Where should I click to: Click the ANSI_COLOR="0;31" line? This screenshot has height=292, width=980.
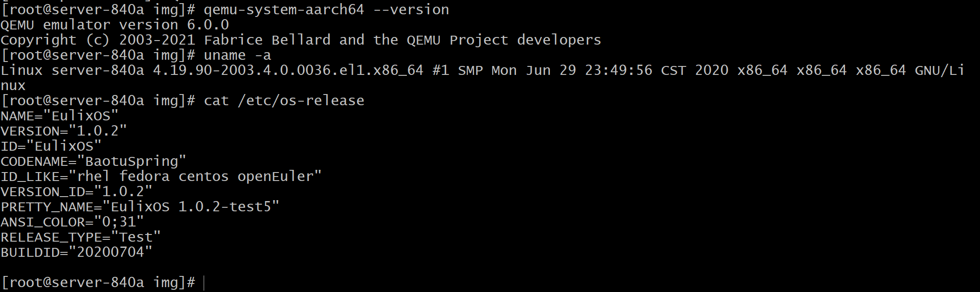(x=72, y=222)
